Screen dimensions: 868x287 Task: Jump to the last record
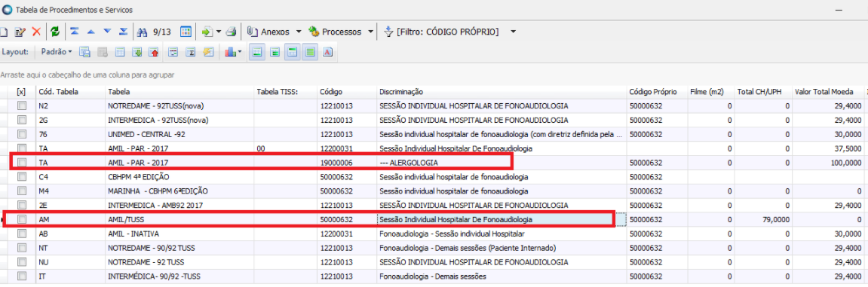pyautogui.click(x=123, y=32)
